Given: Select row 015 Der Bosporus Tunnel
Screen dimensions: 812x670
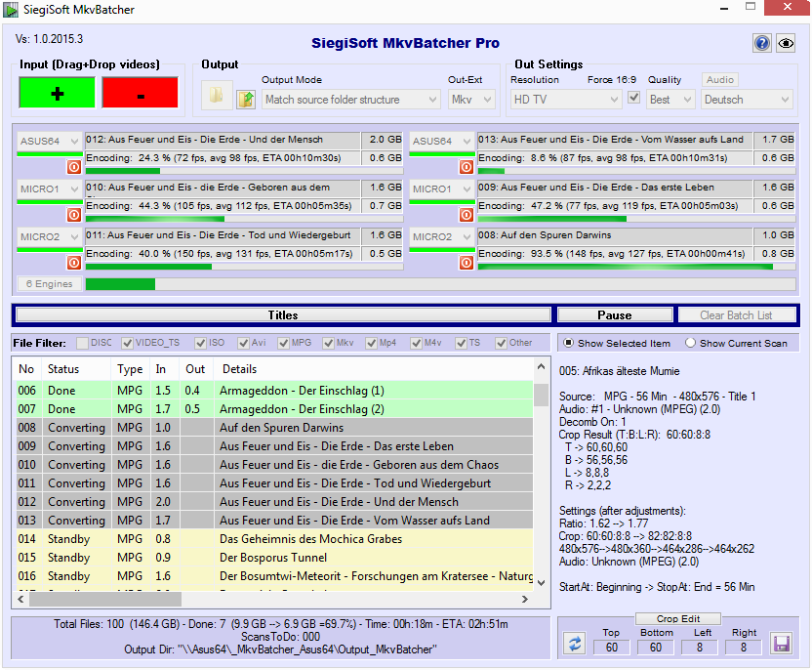Looking at the screenshot, I should (274, 558).
